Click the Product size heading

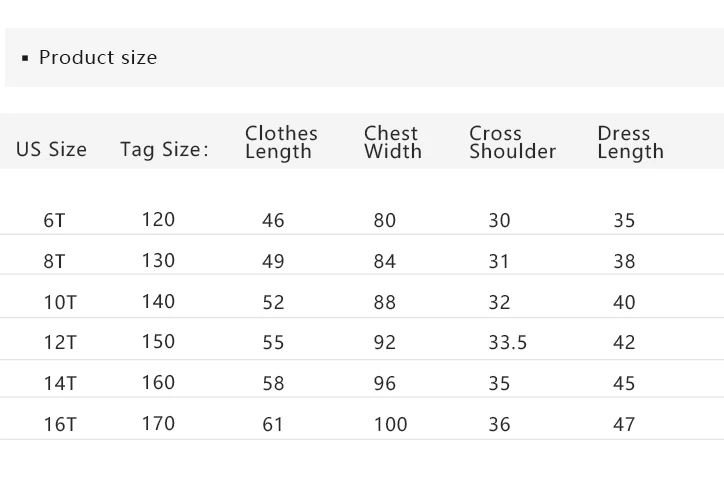pos(98,58)
